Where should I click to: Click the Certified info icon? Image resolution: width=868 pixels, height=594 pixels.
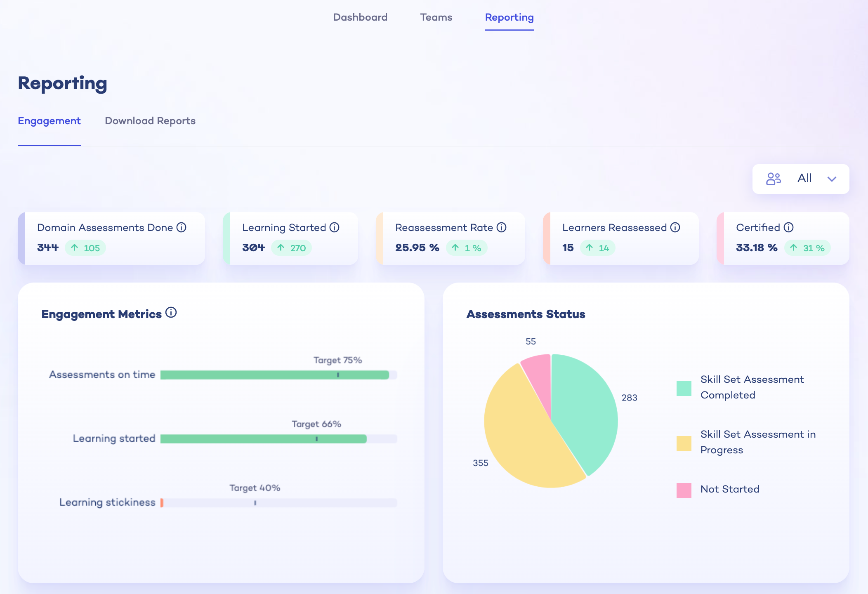click(x=789, y=227)
